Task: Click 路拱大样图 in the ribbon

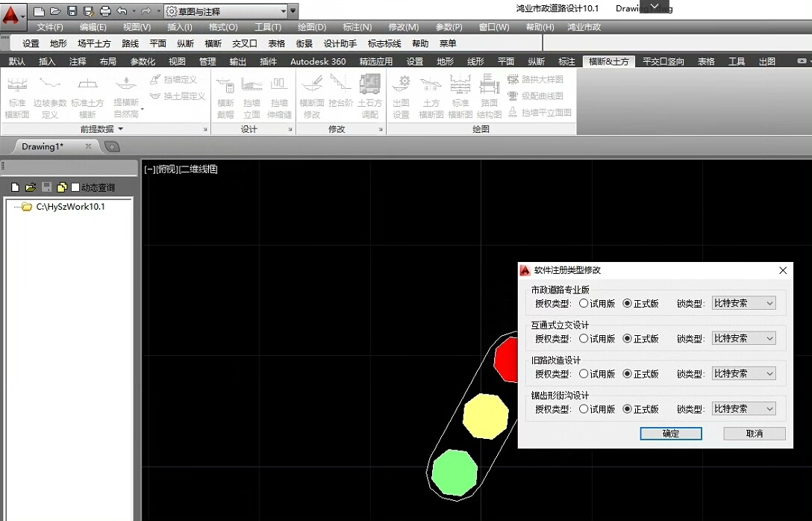Action: pos(535,79)
